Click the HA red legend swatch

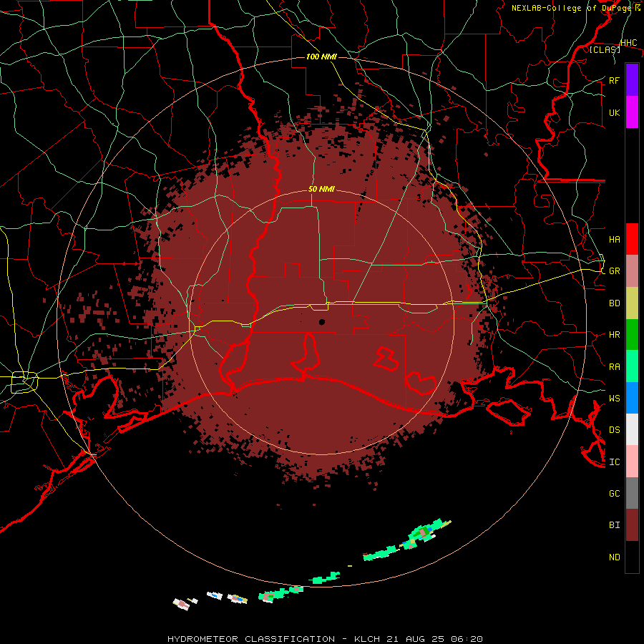coord(632,239)
